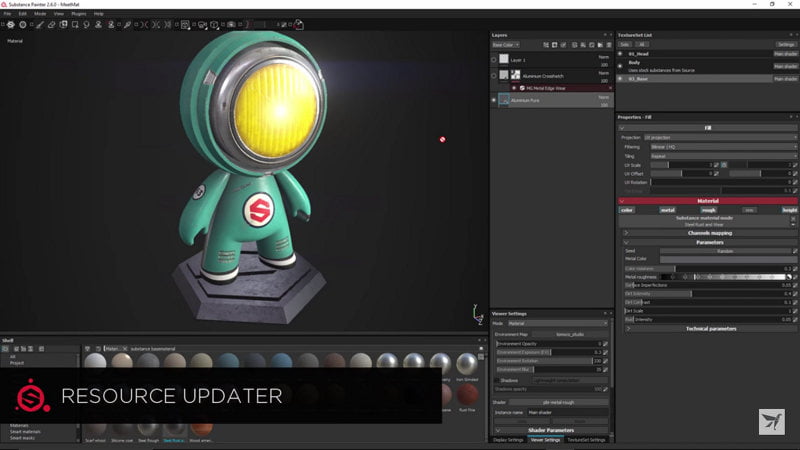
Task: Click the red-accented stamp icon in toolbar
Action: [111, 24]
